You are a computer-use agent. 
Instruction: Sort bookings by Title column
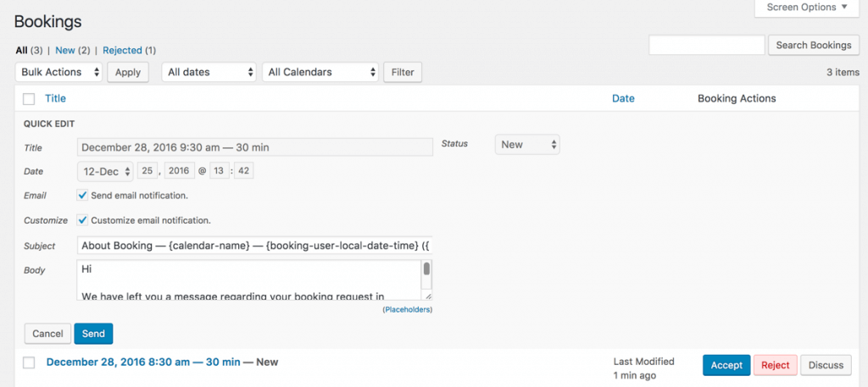tap(55, 98)
